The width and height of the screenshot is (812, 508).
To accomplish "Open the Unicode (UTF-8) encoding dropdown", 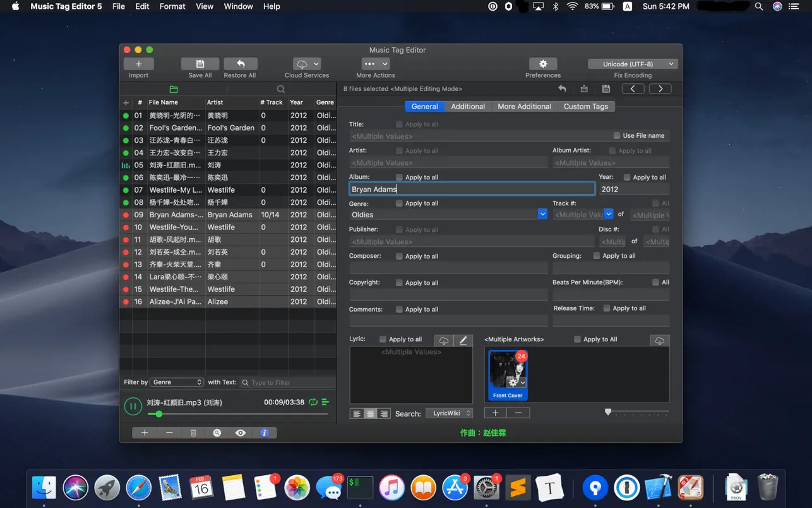I will (x=633, y=64).
